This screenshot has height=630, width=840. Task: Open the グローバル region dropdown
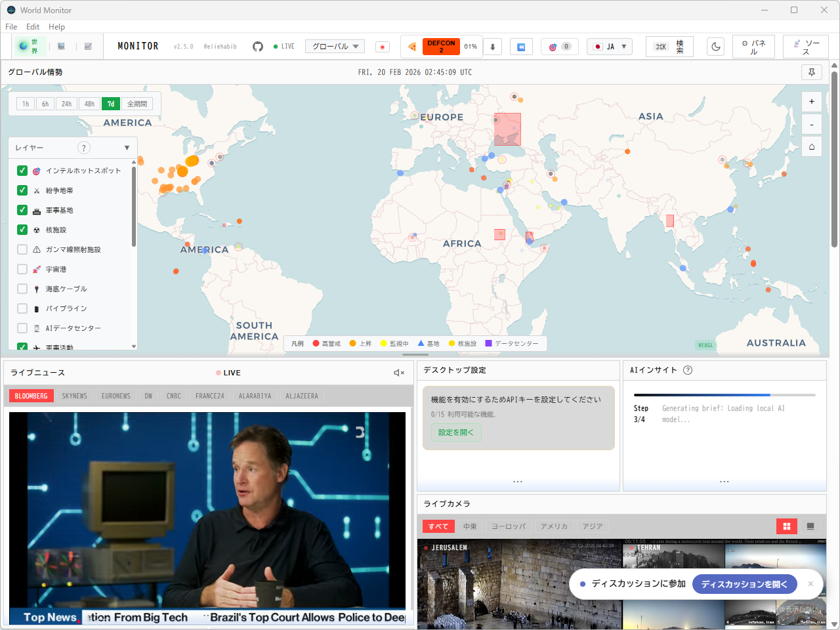click(335, 47)
